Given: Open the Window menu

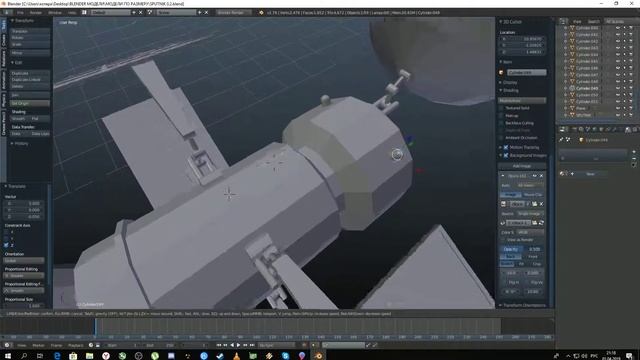Looking at the screenshot, I should (55, 13).
